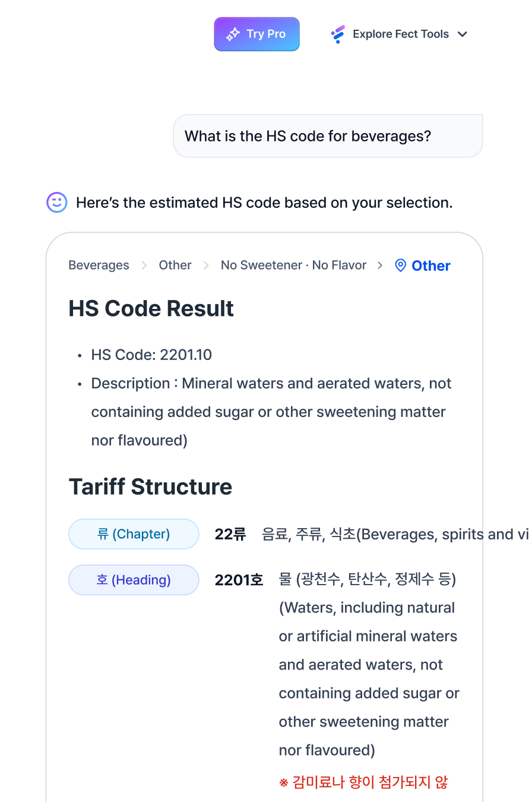Select the 류 (Chapter) pill
Image resolution: width=532 pixels, height=802 pixels.
pyautogui.click(x=134, y=534)
